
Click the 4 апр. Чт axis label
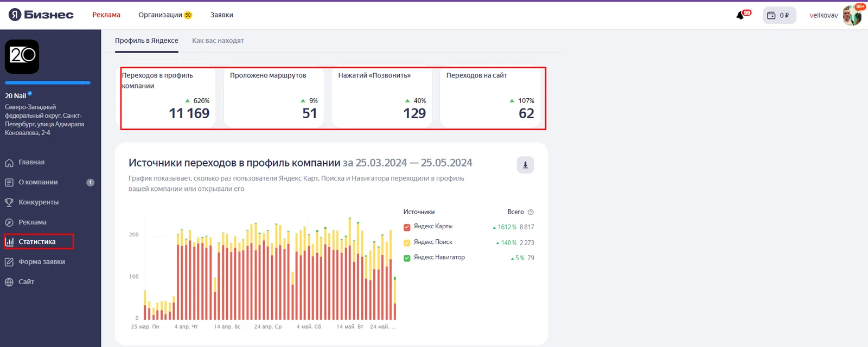click(186, 326)
